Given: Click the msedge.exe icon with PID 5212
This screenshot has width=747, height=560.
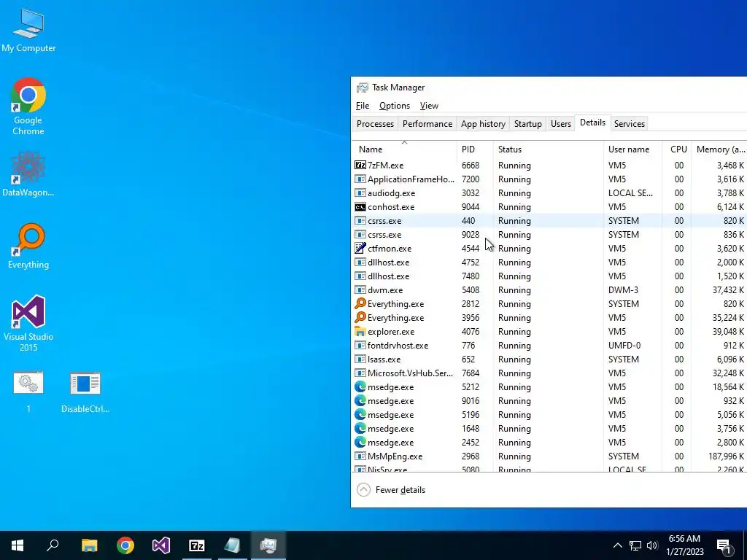Looking at the screenshot, I should coord(360,386).
